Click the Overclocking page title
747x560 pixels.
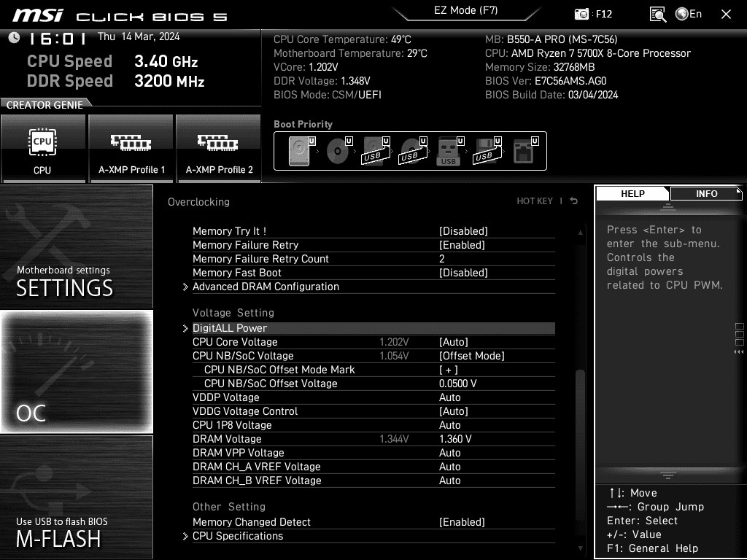(x=198, y=202)
